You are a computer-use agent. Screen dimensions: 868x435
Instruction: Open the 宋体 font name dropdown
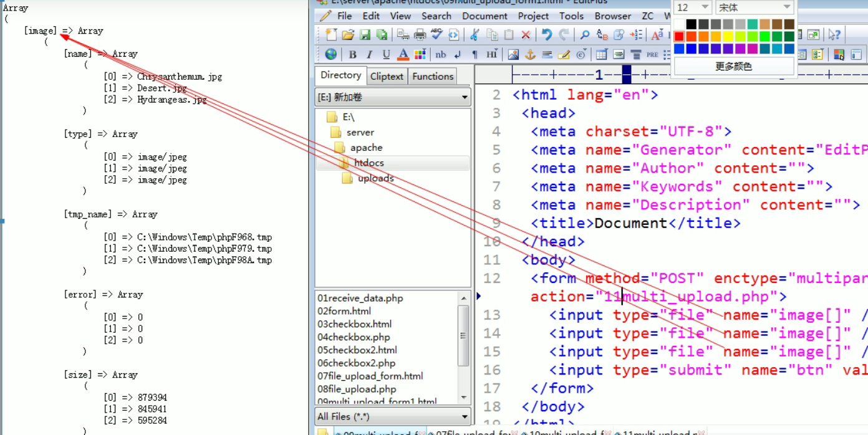click(x=754, y=7)
